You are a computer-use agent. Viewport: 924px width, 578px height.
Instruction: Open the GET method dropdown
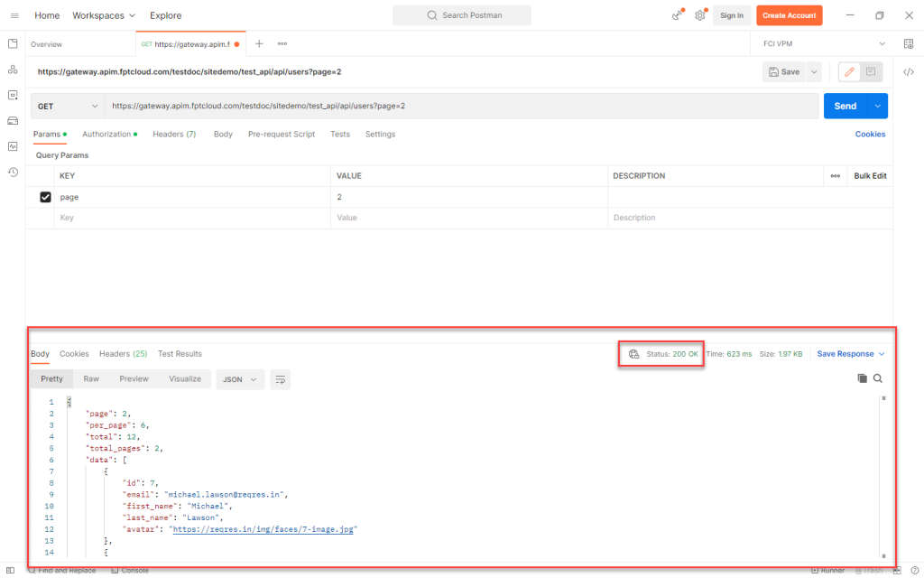[68, 106]
